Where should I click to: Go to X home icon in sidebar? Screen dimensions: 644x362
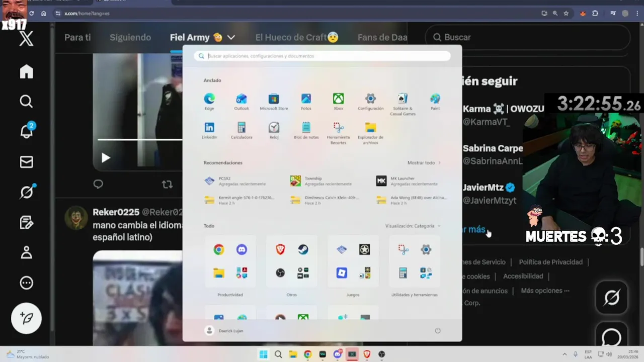click(26, 71)
